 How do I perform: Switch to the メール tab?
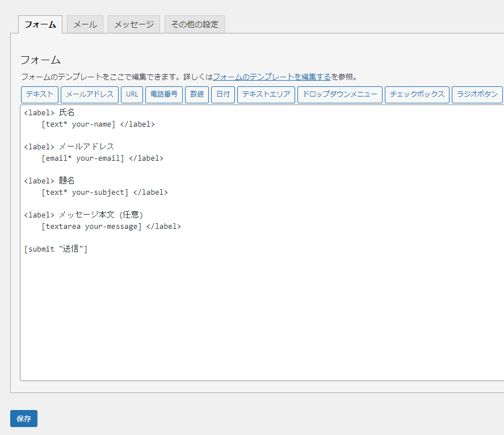click(85, 24)
